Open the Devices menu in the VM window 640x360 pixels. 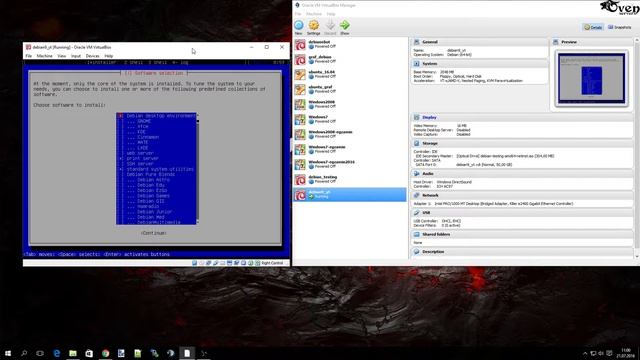[x=92, y=56]
